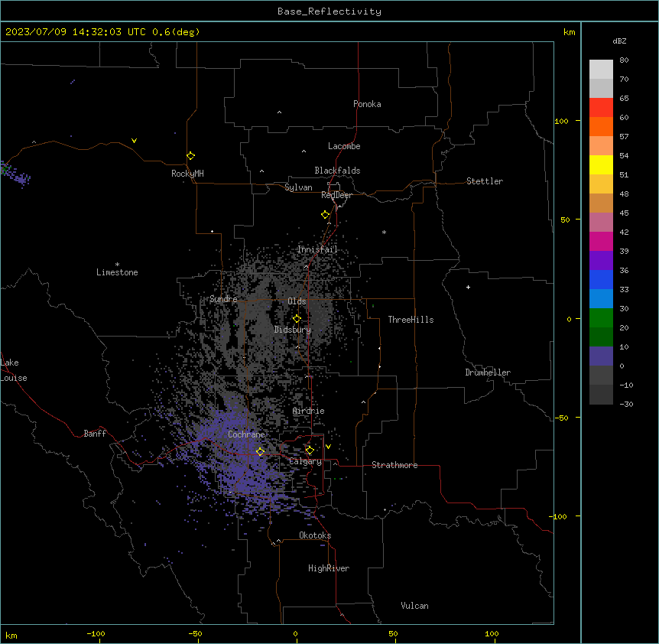The image size is (659, 644).
Task: Click the dBZ legend heading
Action: (x=619, y=41)
